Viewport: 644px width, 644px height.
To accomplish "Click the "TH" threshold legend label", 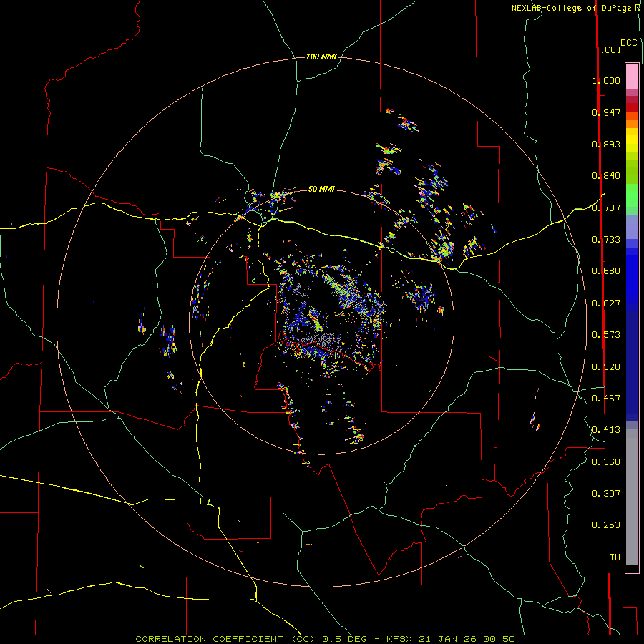I will click(615, 557).
